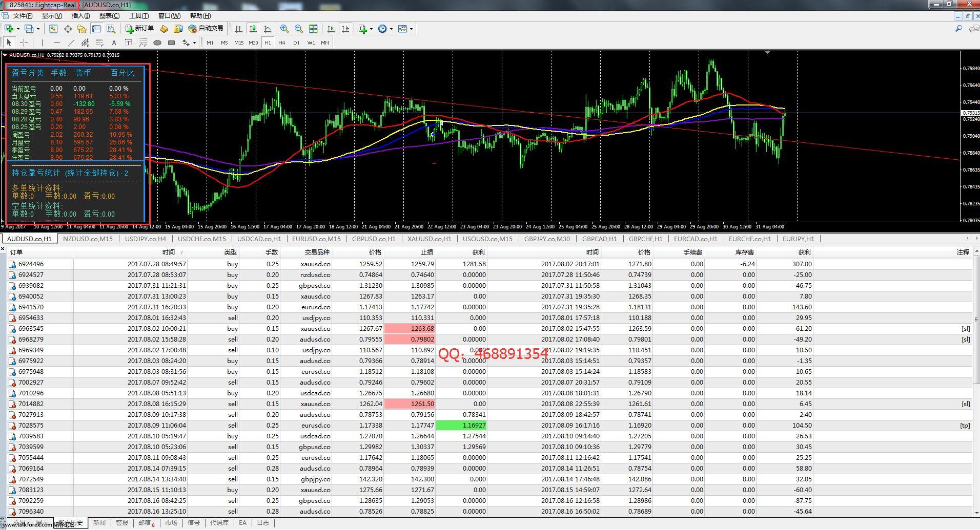This screenshot has height=530, width=980.
Task: Switch timeframe to W1
Action: (311, 43)
